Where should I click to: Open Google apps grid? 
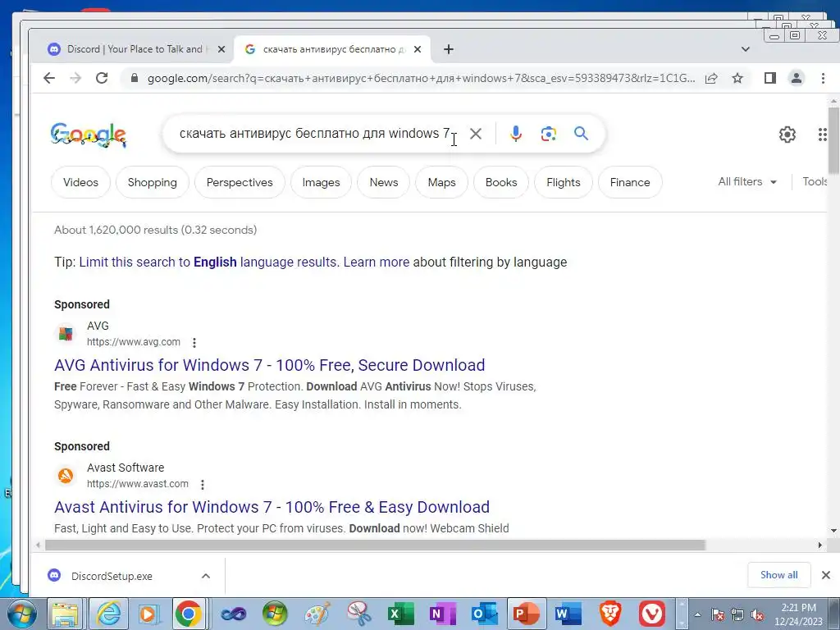click(823, 135)
